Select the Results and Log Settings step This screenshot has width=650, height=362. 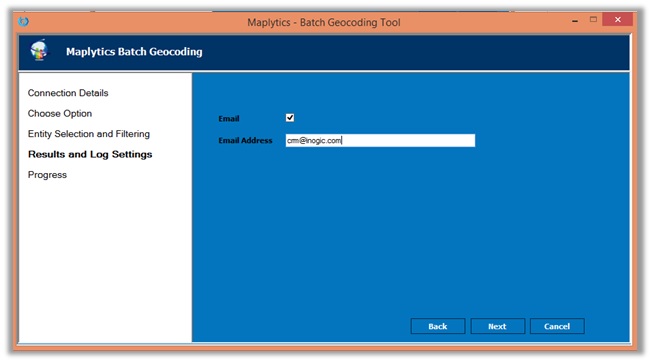click(x=90, y=154)
